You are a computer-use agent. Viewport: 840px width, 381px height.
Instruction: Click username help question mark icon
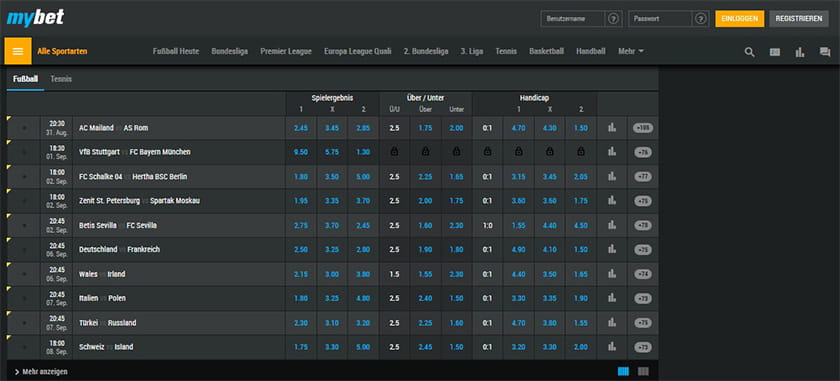click(x=614, y=19)
